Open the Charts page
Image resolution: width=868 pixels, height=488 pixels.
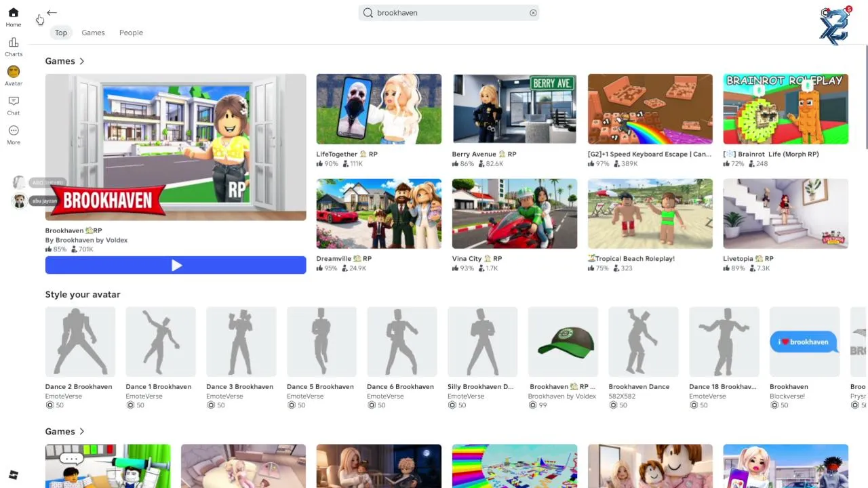[14, 47]
